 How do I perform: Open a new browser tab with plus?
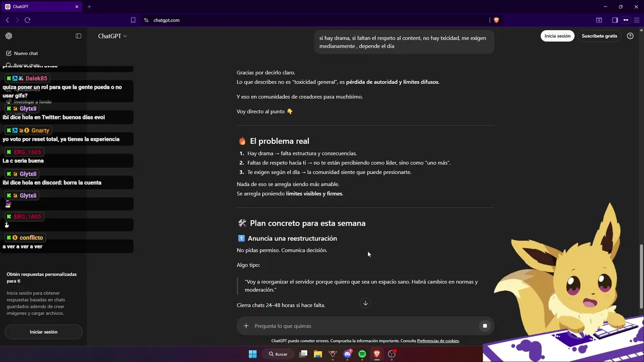[89, 7]
